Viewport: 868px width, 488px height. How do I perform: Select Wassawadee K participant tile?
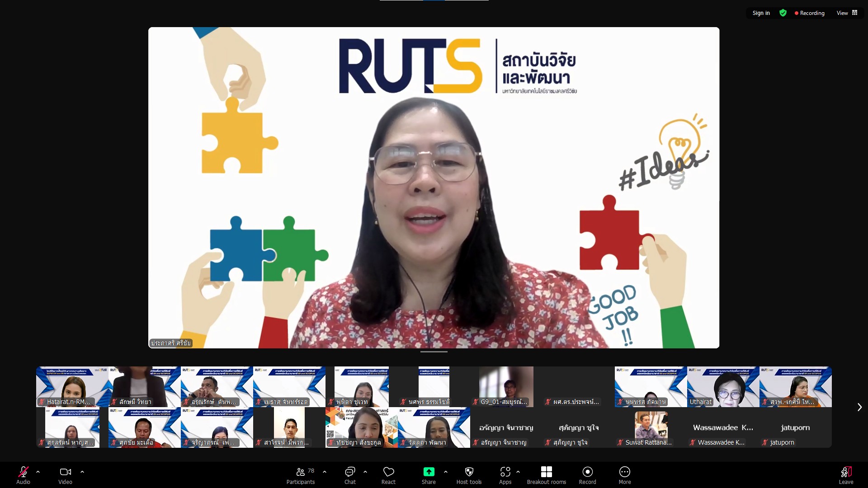coord(723,427)
